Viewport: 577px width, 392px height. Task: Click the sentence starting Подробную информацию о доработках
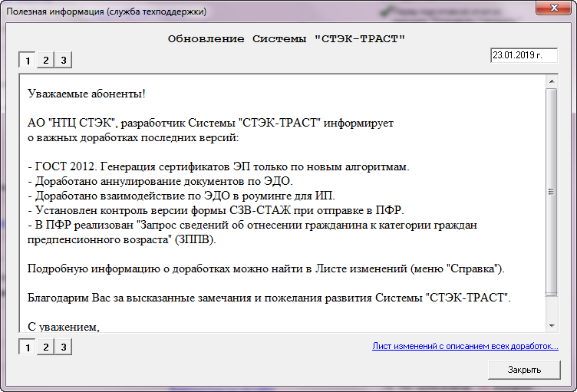click(x=266, y=268)
